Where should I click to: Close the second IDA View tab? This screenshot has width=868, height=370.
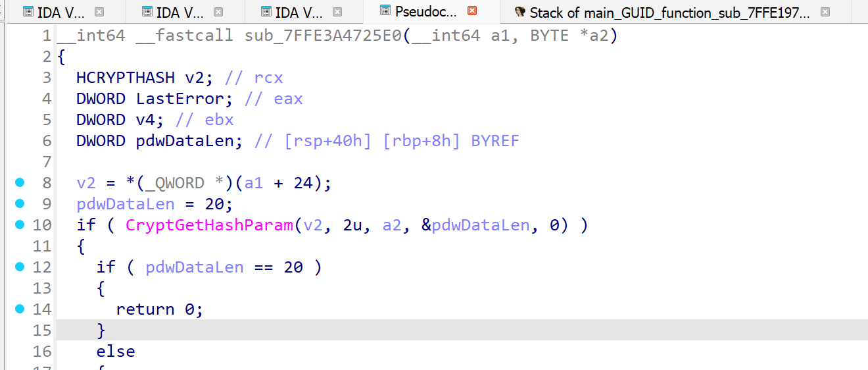point(218,12)
